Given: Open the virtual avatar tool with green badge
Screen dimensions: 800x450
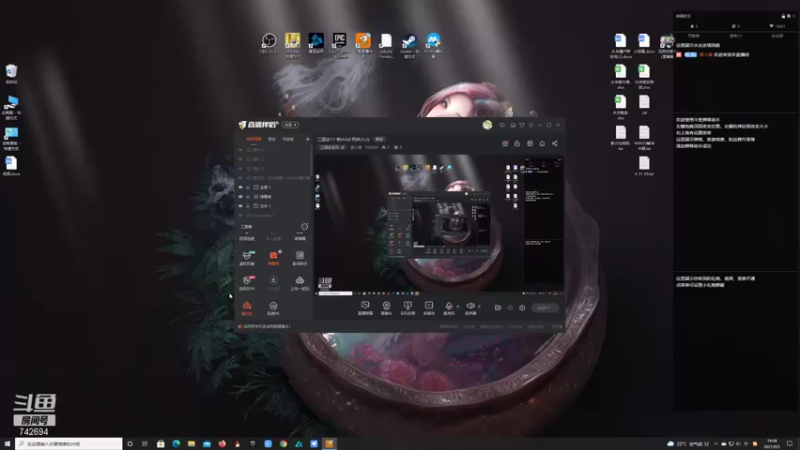Looking at the screenshot, I should click(247, 258).
